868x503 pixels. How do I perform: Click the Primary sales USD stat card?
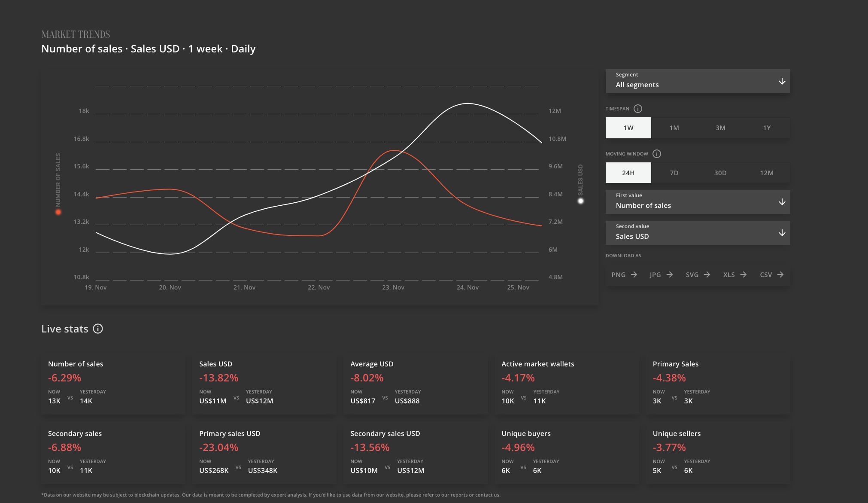[264, 454]
